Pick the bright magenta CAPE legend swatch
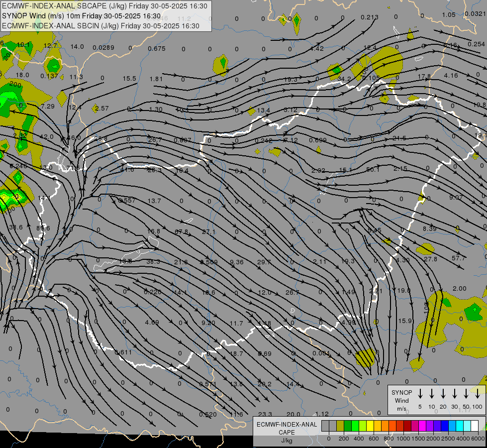Viewport: 487px width, 448px height. point(422,426)
